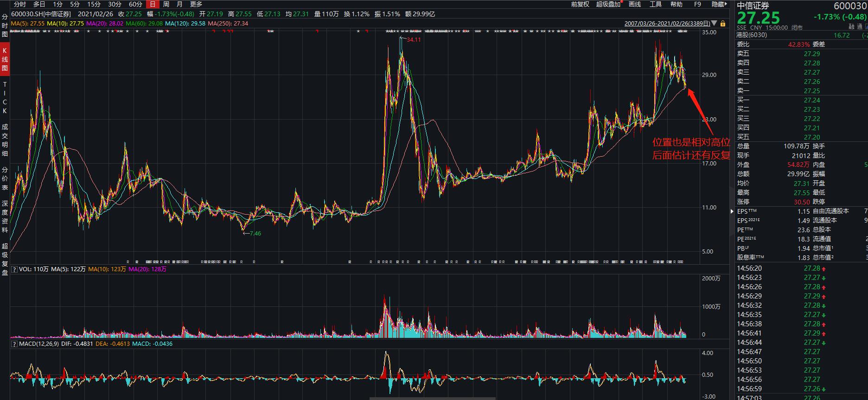Click 买一 27.24 bid row

click(x=801, y=100)
